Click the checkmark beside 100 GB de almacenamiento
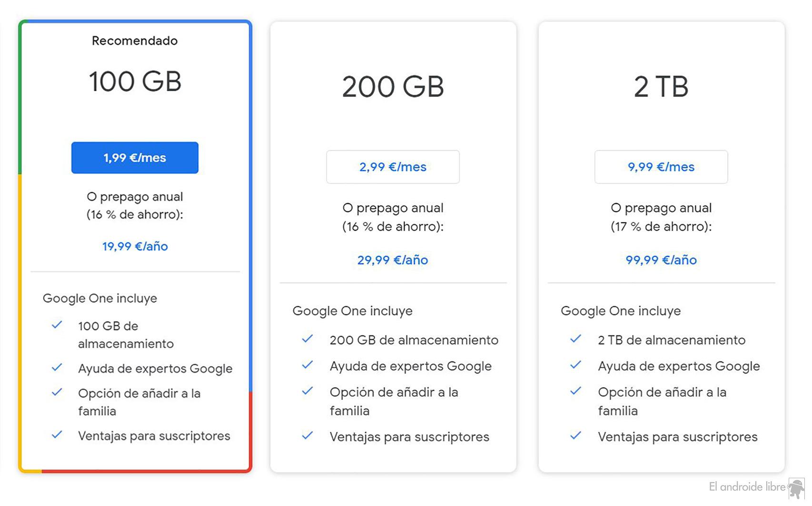 click(x=57, y=325)
